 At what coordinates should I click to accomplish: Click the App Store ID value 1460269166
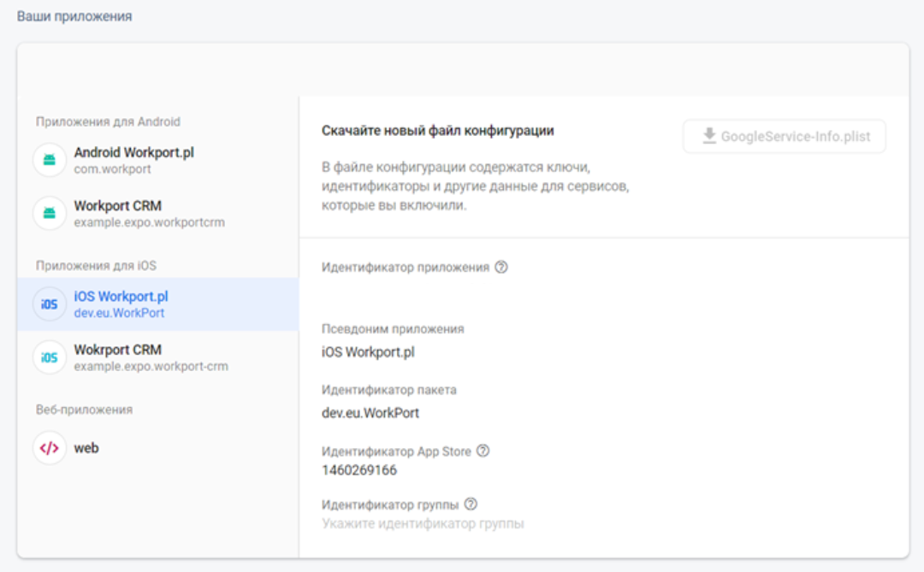pos(359,470)
